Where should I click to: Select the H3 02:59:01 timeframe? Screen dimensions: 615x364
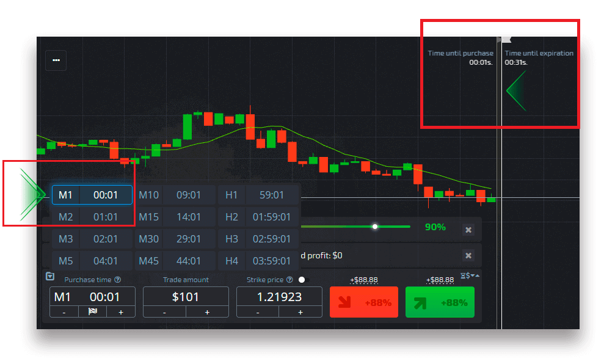click(x=258, y=239)
